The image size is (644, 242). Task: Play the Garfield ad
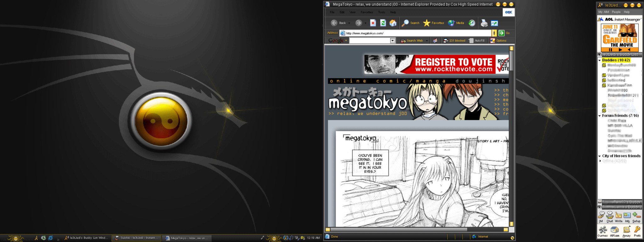click(x=620, y=50)
